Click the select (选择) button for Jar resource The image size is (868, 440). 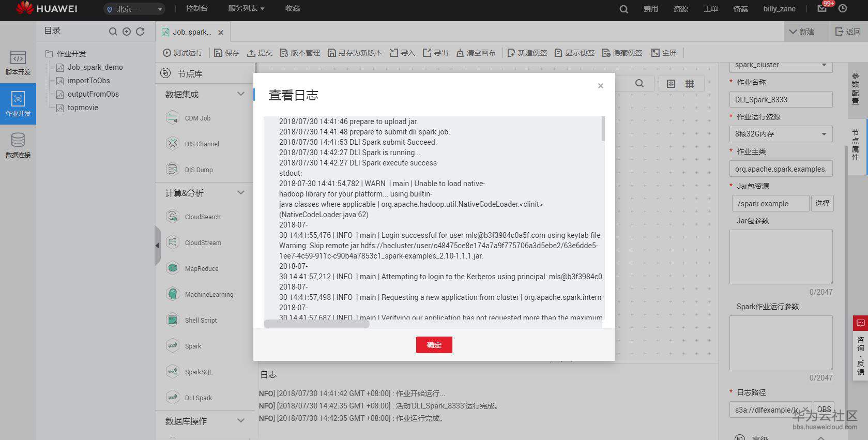click(823, 203)
